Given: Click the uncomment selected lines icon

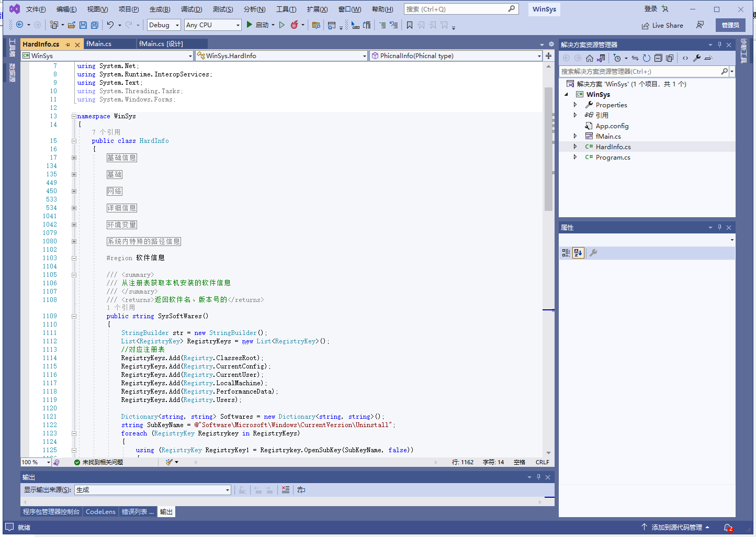Looking at the screenshot, I should point(394,25).
